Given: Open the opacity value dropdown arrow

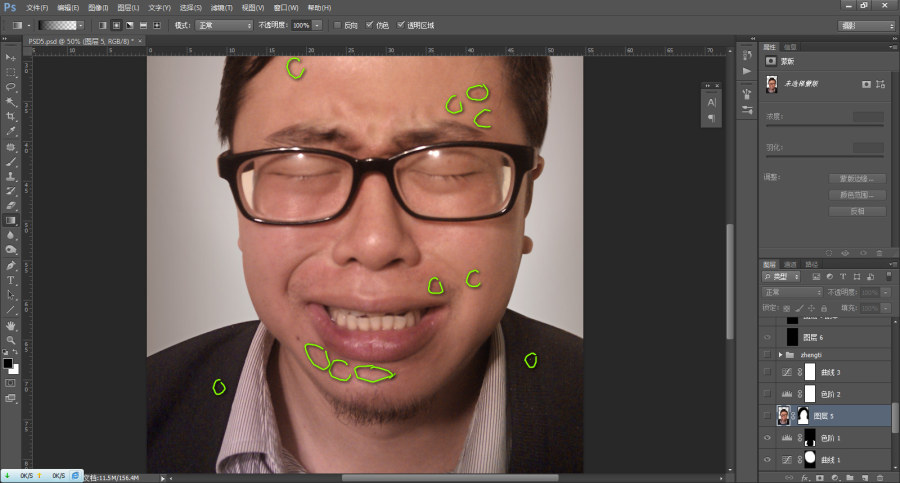Looking at the screenshot, I should (317, 25).
